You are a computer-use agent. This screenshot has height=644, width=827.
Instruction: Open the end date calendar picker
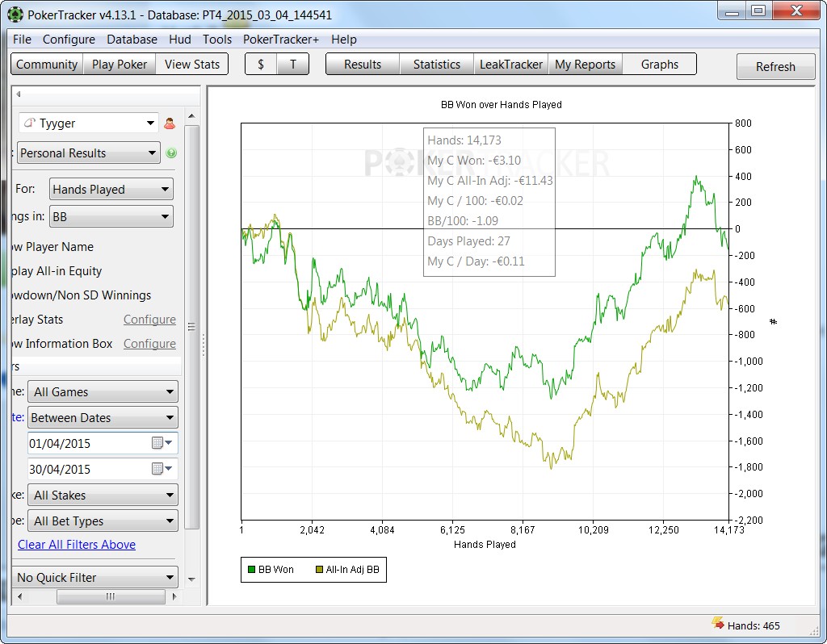click(x=162, y=469)
